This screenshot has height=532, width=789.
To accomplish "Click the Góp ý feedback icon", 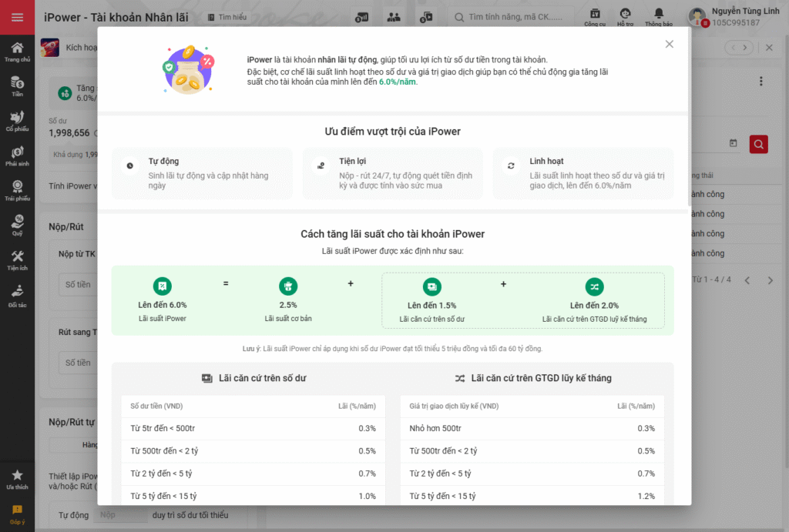I will [x=17, y=514].
